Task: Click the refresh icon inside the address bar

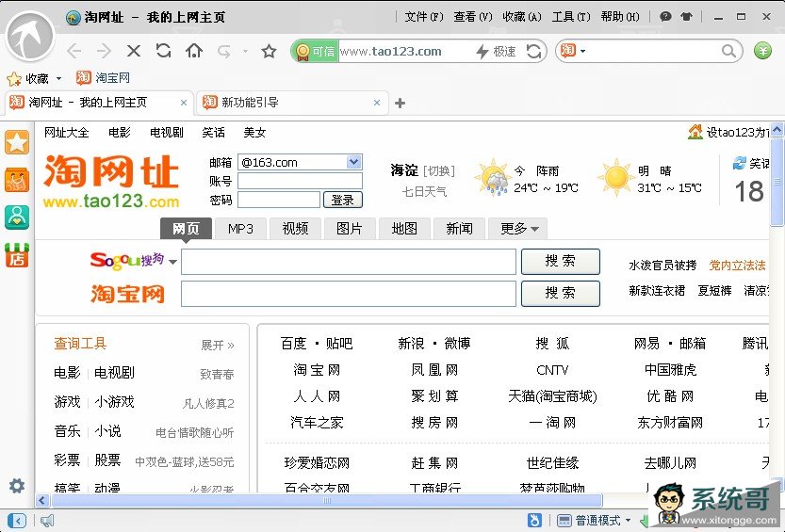Action: 534,51
